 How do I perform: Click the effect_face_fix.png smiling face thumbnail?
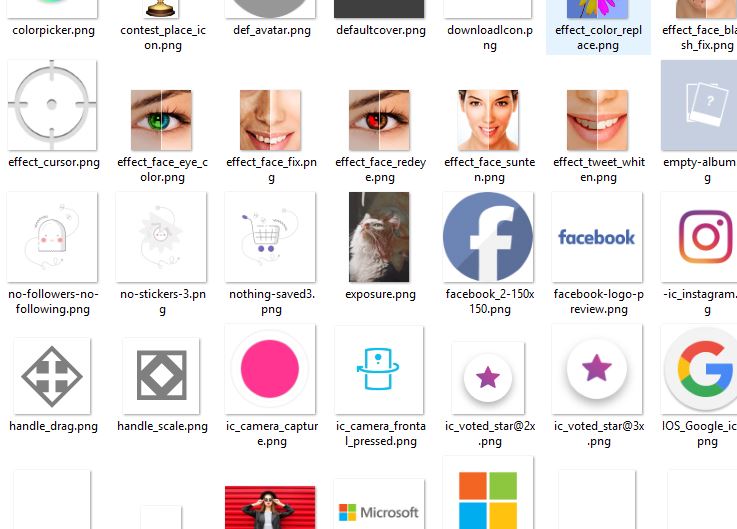point(270,120)
